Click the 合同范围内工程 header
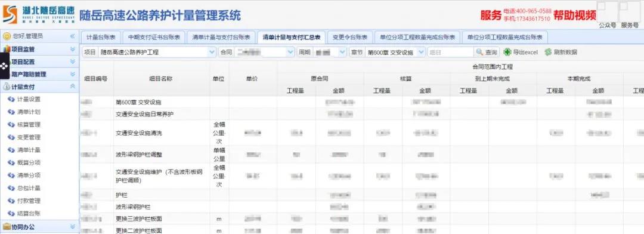The width and height of the screenshot is (644, 234). pyautogui.click(x=493, y=67)
